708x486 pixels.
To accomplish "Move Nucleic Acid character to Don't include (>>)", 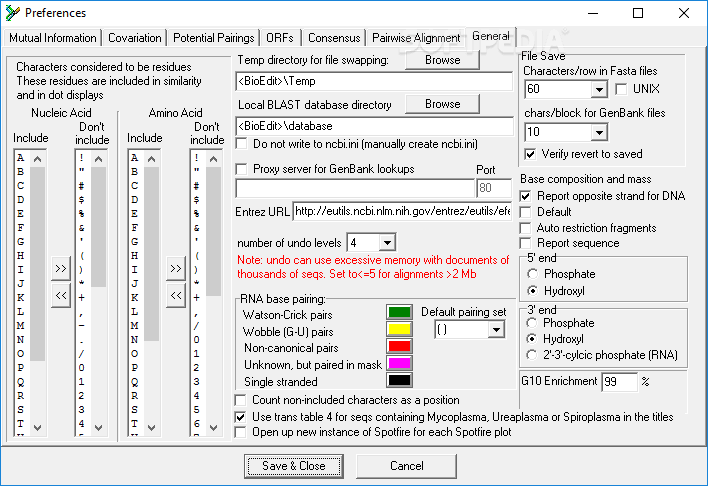I will point(61,269).
